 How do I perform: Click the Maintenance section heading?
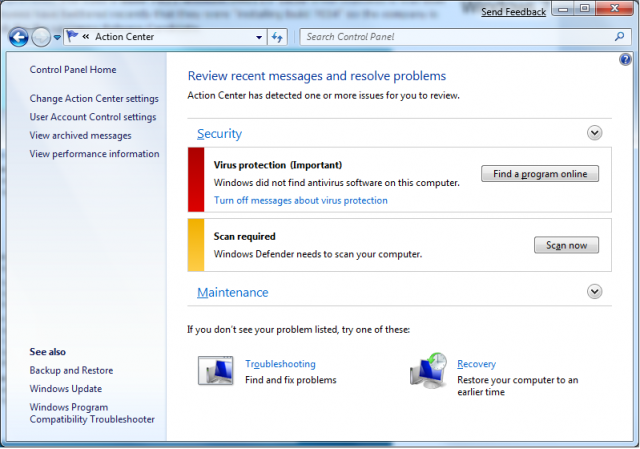[233, 292]
